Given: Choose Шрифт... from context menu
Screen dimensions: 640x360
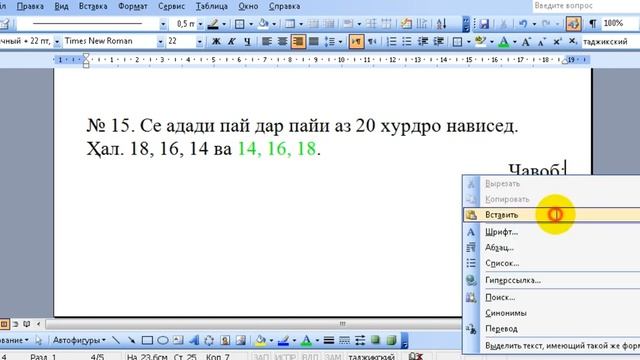Looking at the screenshot, I should [552, 232].
